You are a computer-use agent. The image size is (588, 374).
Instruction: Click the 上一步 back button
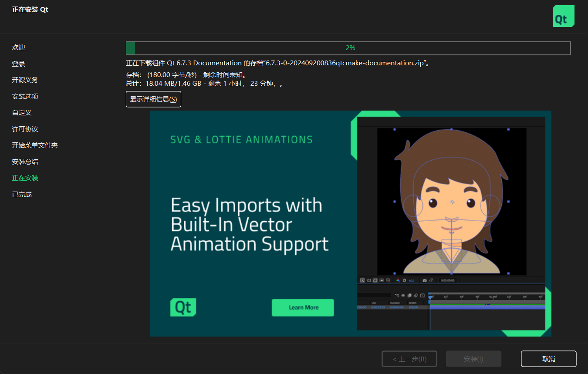(x=409, y=359)
